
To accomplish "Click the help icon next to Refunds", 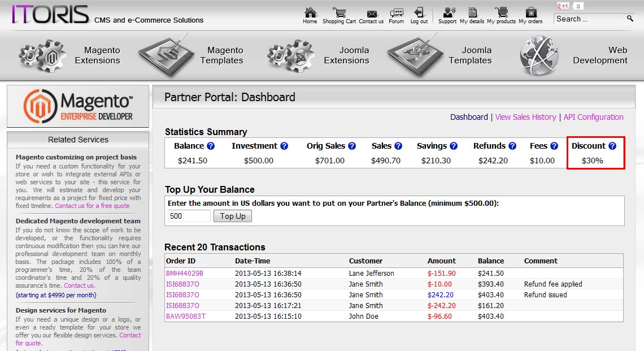I will [x=512, y=146].
